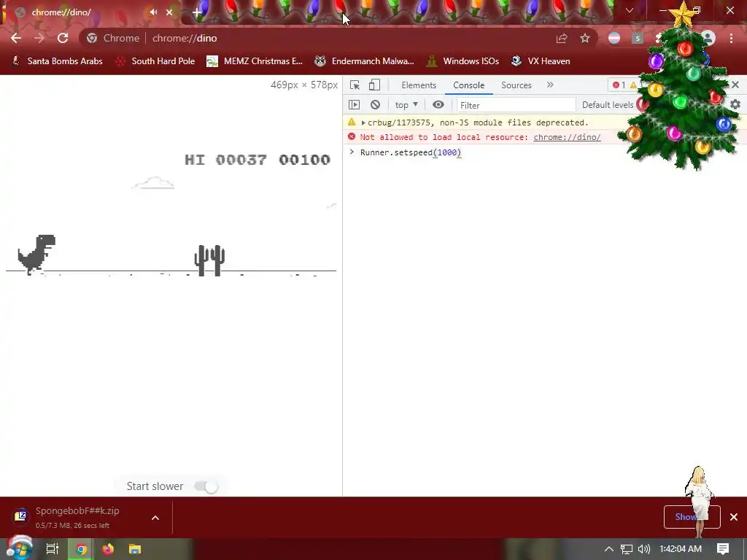Launch Firefox from the taskbar
747x560 pixels.
[108, 549]
